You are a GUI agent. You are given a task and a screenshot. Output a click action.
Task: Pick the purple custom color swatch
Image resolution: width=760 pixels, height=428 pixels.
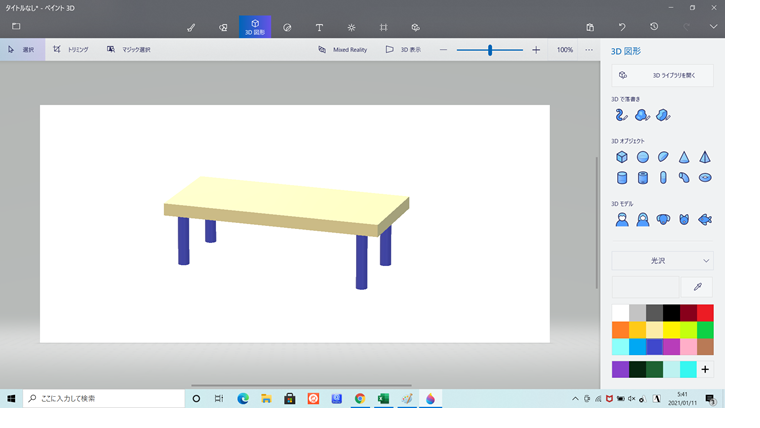620,369
